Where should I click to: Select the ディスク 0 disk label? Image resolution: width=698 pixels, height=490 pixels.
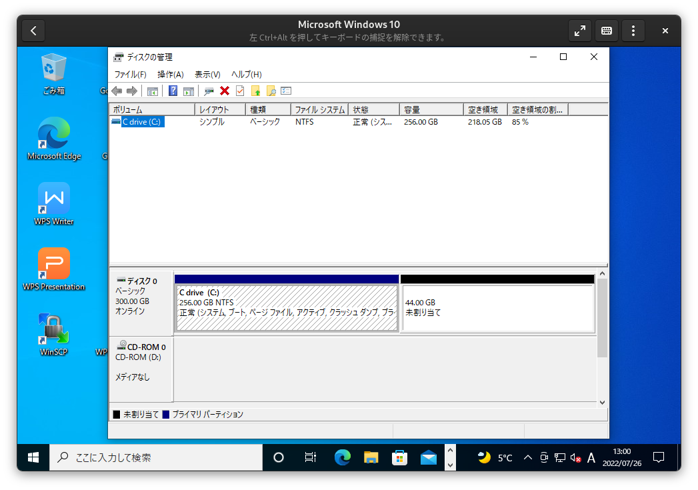click(141, 303)
